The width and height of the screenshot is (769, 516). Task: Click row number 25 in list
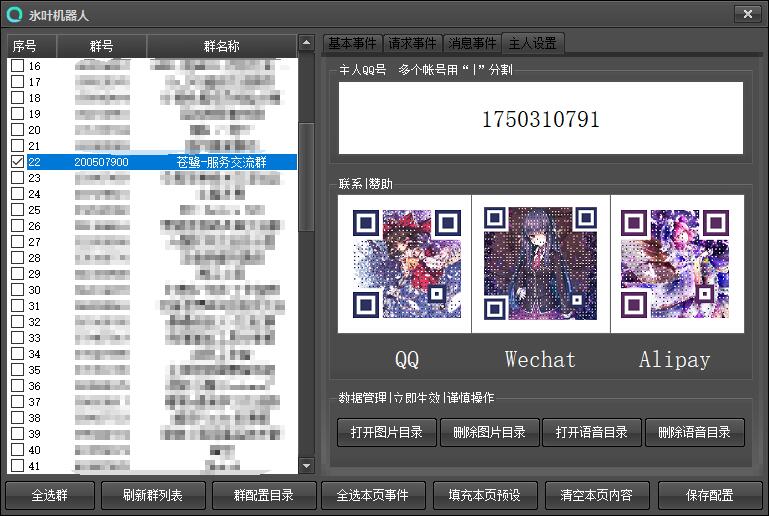pos(34,210)
